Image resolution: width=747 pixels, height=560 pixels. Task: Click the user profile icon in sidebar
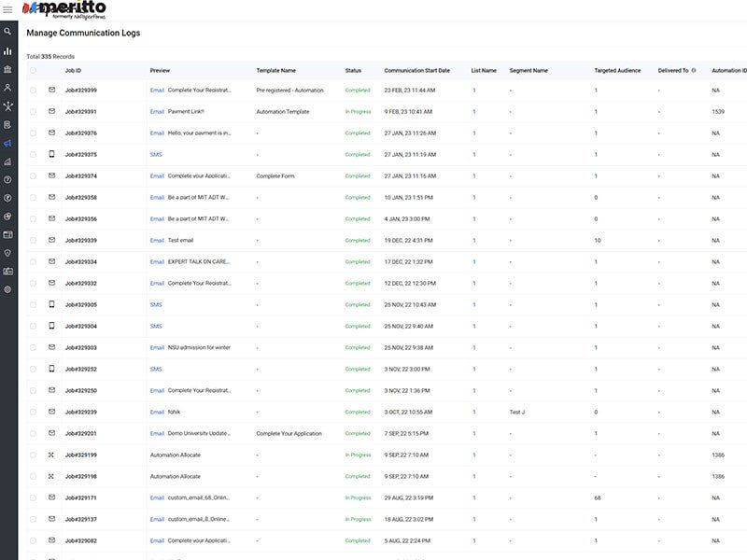click(7, 88)
